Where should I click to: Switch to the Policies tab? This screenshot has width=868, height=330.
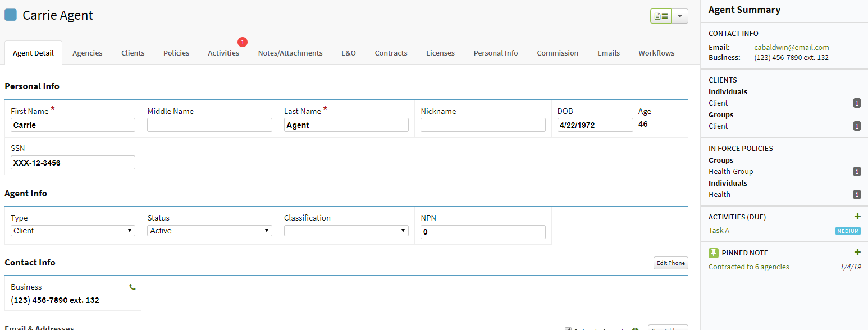pos(176,52)
